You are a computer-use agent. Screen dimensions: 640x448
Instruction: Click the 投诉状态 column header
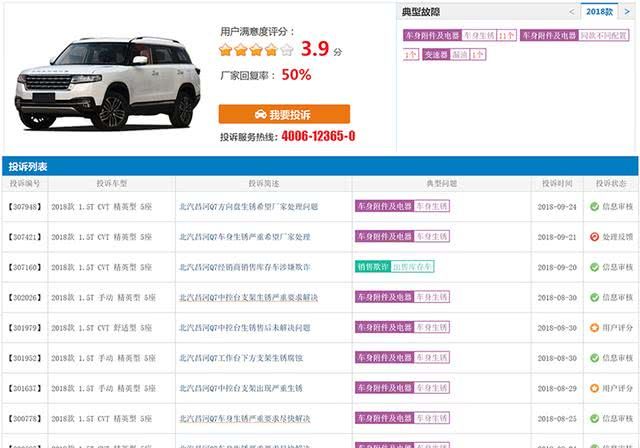(611, 184)
